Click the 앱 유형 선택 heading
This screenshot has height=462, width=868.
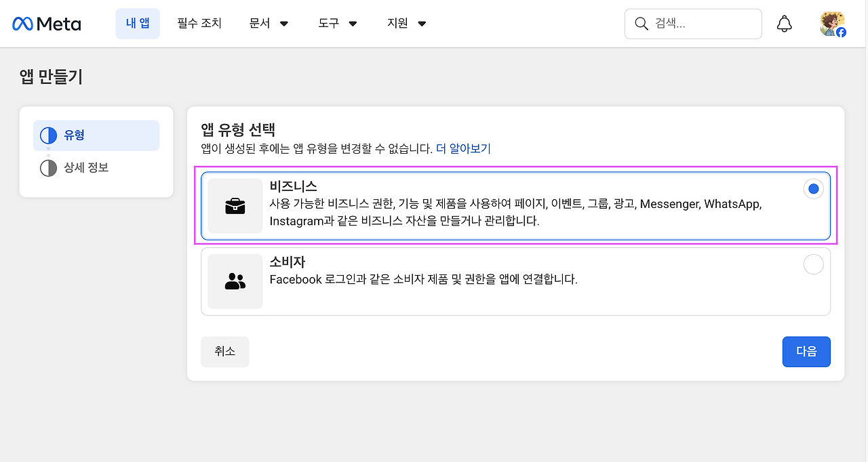[237, 129]
